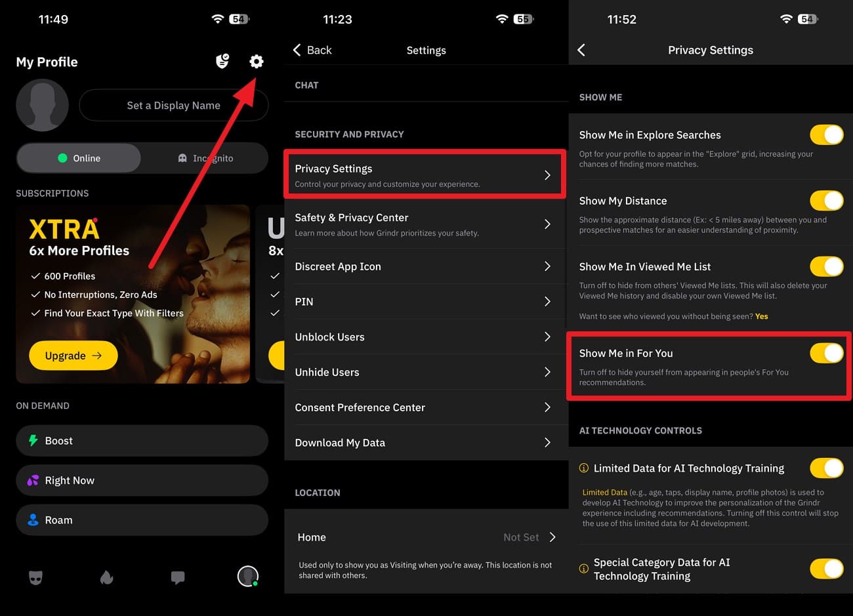Tap the Boost lightning icon

(x=33, y=441)
